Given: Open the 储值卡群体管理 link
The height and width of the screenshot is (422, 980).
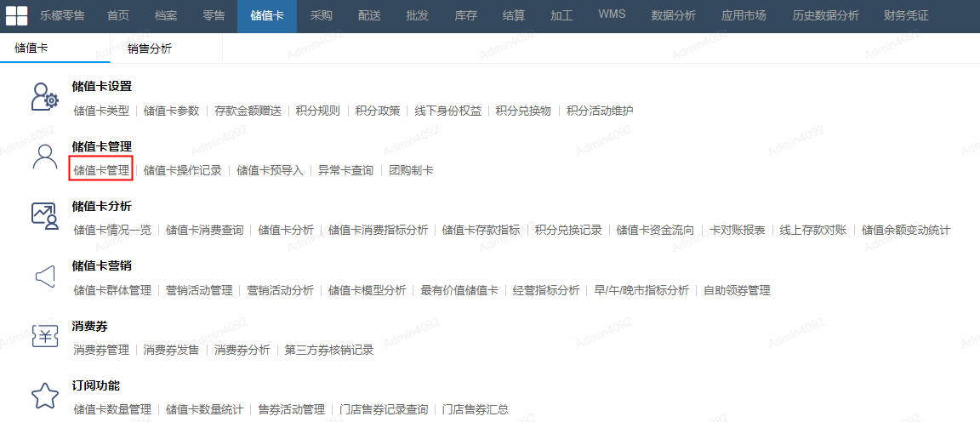Looking at the screenshot, I should [112, 290].
